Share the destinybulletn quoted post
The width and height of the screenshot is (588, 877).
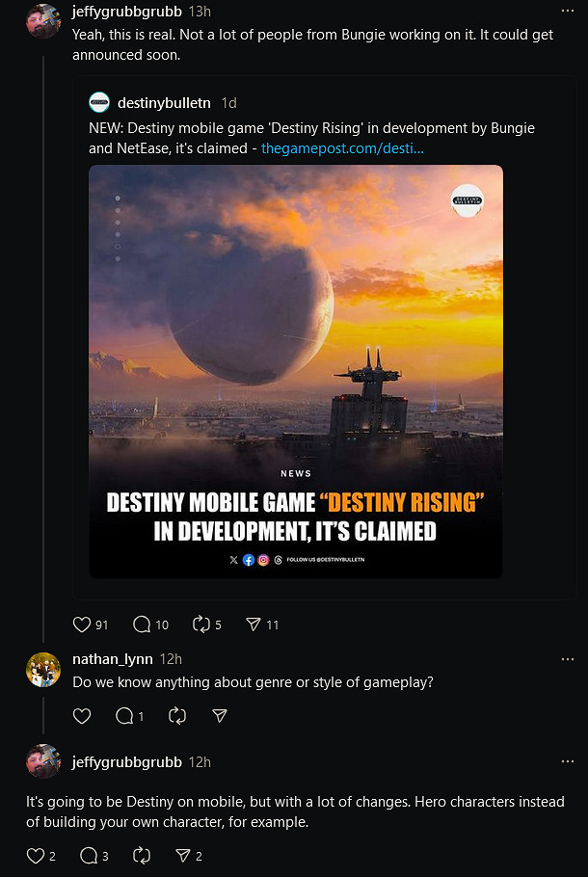pos(258,625)
